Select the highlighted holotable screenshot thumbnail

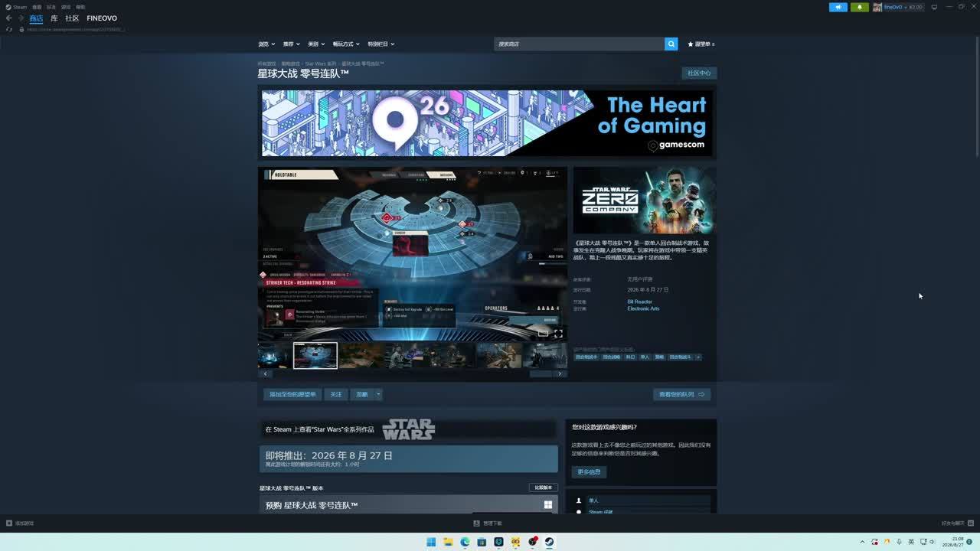click(315, 356)
